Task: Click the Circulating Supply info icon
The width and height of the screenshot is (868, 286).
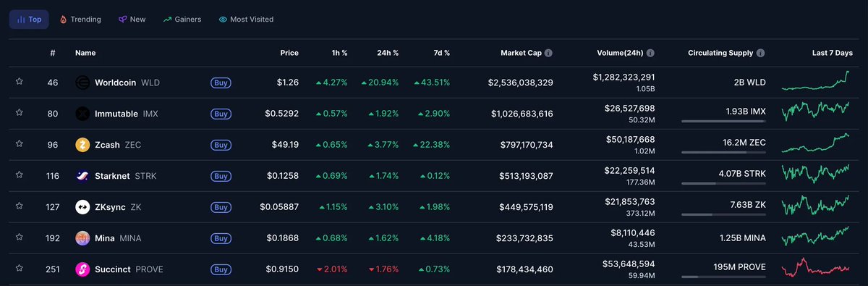Action: click(761, 53)
